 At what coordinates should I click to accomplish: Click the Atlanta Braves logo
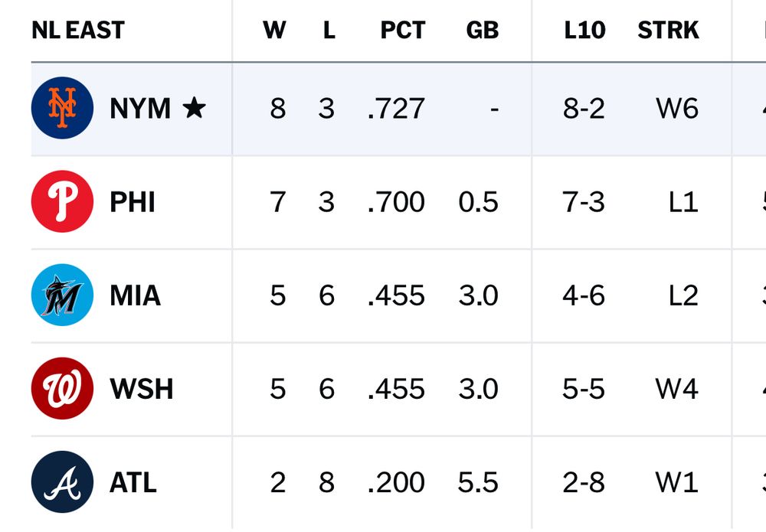tap(62, 482)
